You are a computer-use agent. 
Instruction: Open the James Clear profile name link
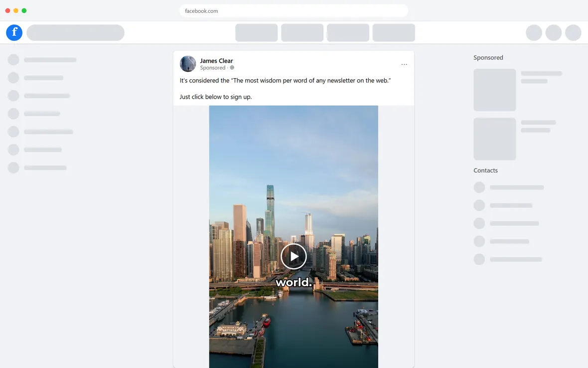coord(216,61)
